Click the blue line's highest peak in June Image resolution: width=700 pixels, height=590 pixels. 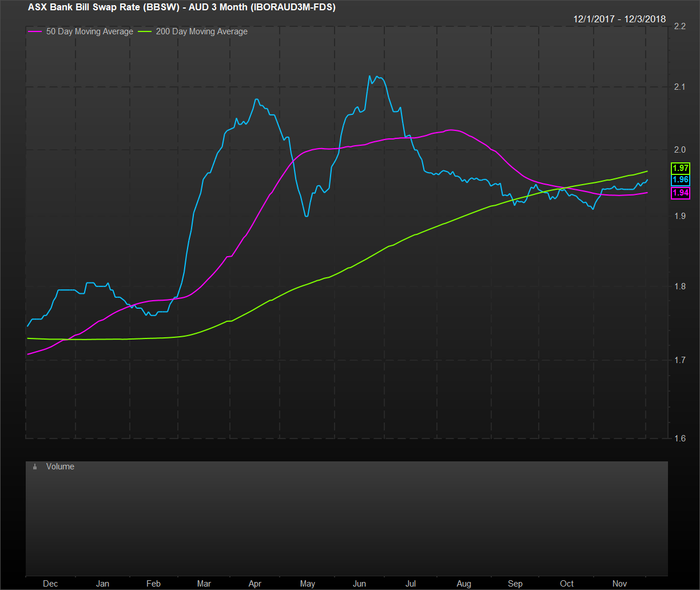[x=370, y=76]
